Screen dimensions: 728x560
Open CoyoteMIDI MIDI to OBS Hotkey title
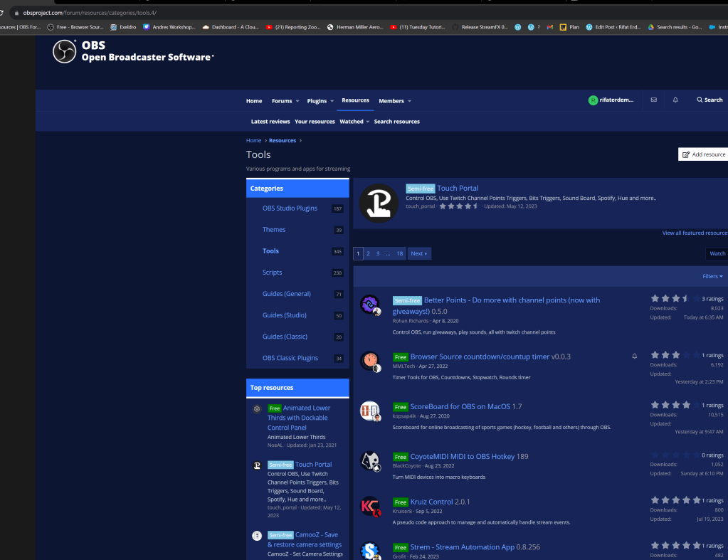(463, 456)
